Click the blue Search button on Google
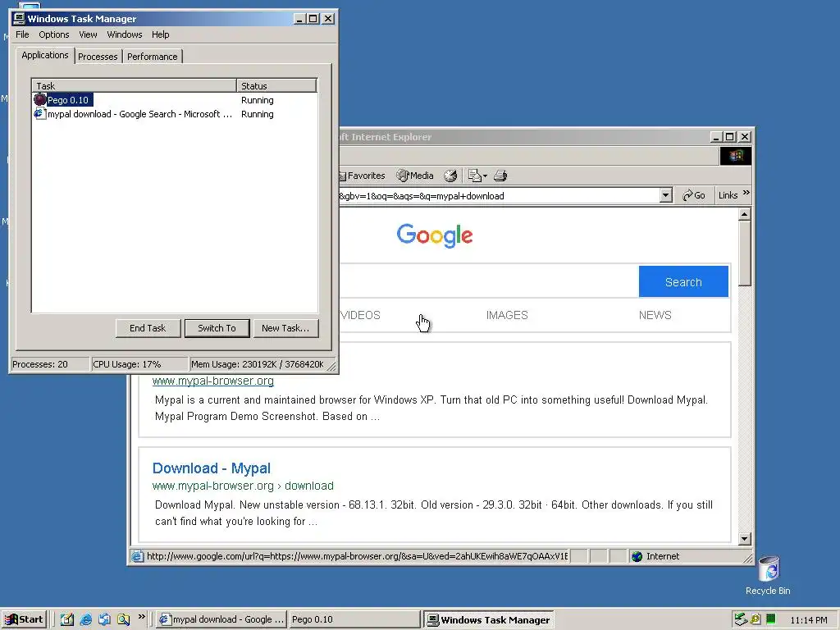 683,282
